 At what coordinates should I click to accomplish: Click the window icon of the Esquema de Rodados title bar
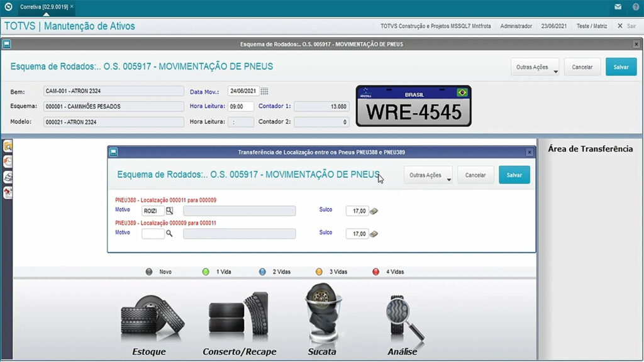point(6,44)
